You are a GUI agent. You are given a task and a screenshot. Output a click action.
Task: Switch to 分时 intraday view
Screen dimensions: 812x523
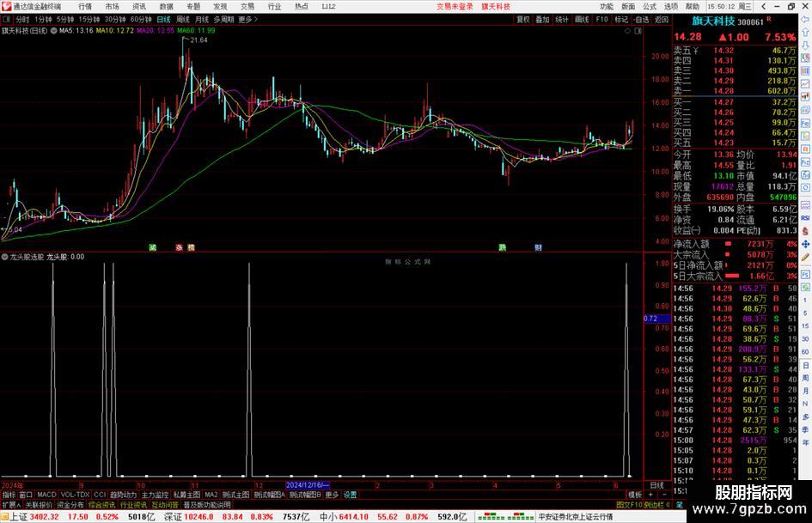click(x=22, y=19)
